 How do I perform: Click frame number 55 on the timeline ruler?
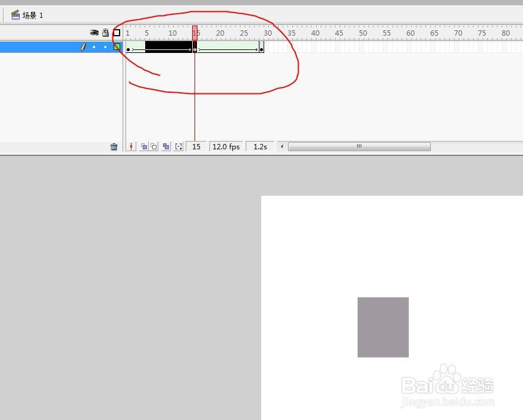click(387, 33)
